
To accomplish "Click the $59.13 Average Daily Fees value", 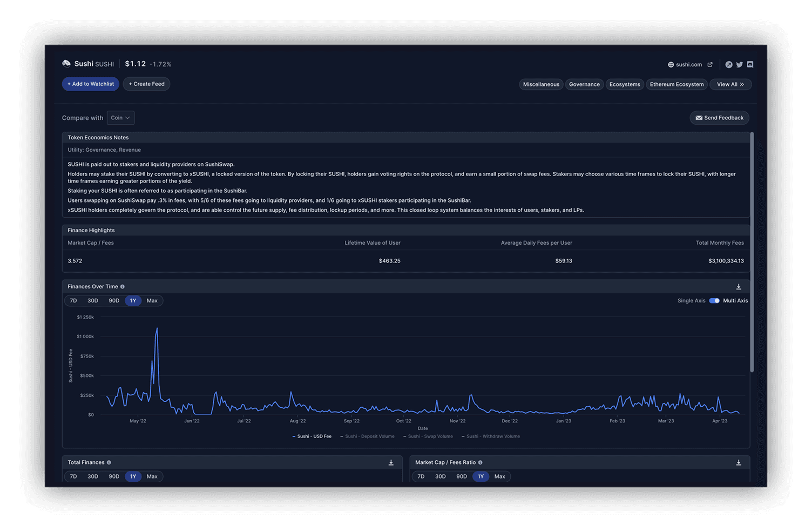I will pyautogui.click(x=564, y=261).
